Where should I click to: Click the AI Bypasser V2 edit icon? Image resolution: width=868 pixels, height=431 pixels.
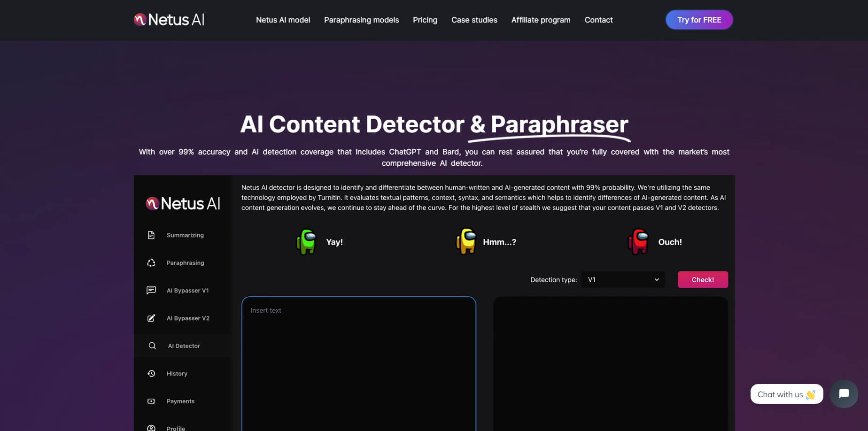151,318
